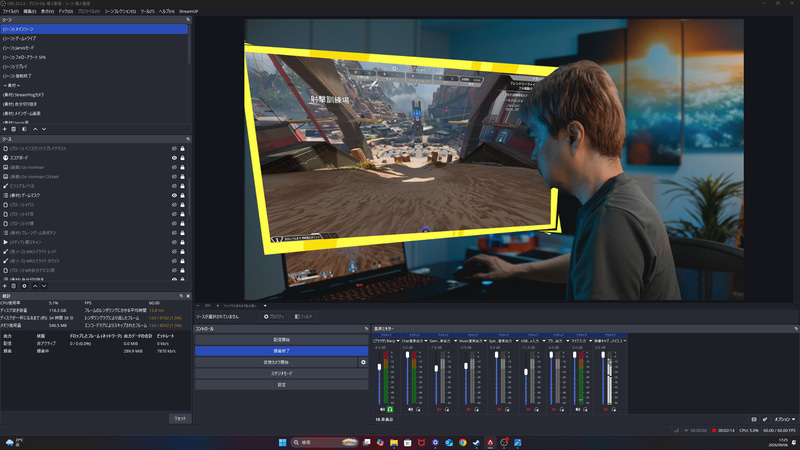Click 録画終了 to stop recording

pos(282,351)
